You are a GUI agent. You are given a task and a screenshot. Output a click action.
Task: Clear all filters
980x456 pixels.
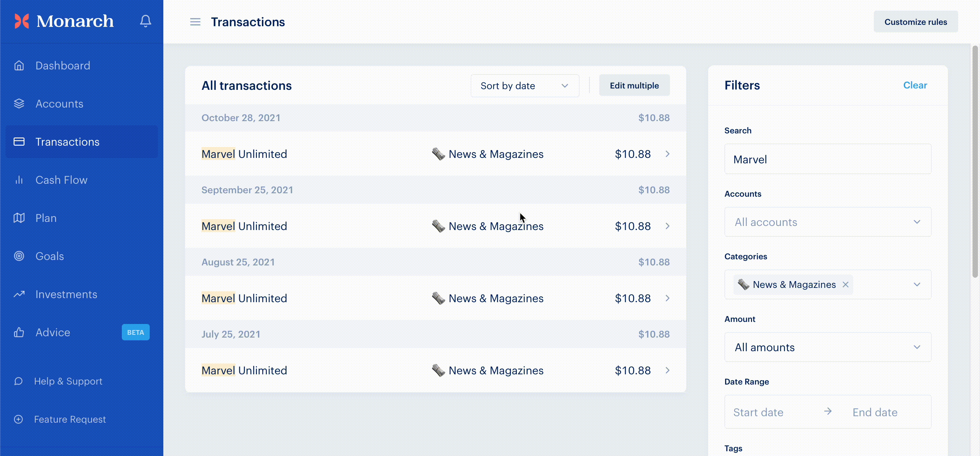[x=915, y=85]
